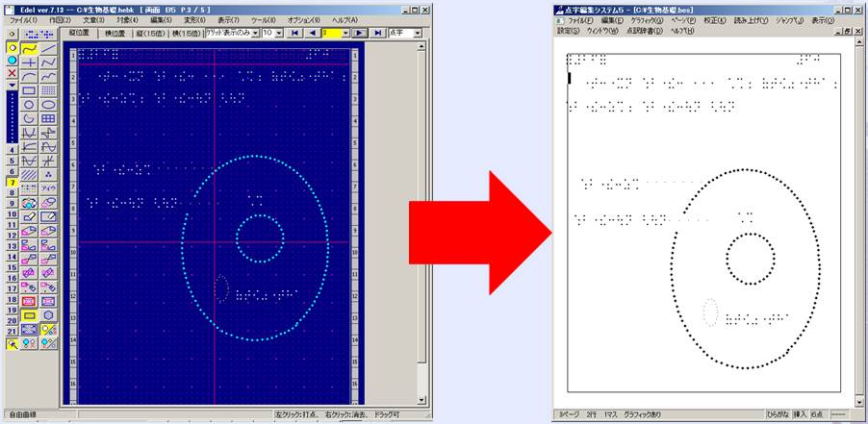The width and height of the screenshot is (868, 424).
Task: Click the braille pattern icon atop the palette
Action: [x=38, y=34]
